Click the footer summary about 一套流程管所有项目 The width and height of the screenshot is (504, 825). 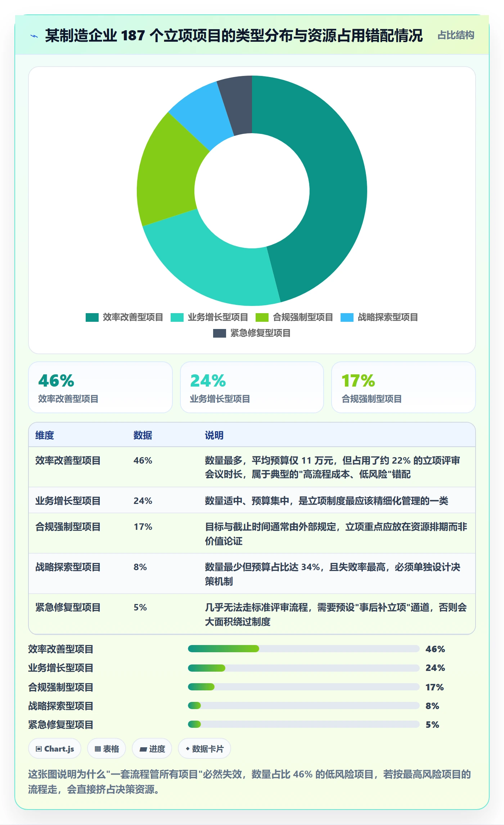(249, 781)
